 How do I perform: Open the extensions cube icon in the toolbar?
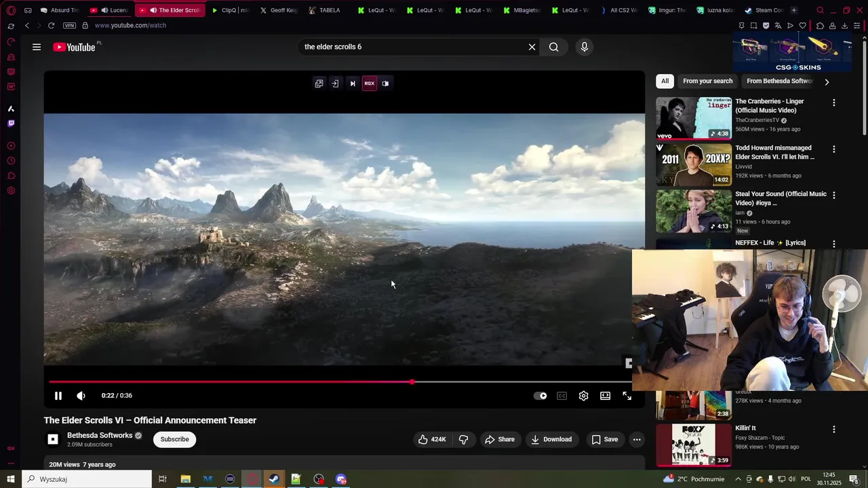coord(820,26)
